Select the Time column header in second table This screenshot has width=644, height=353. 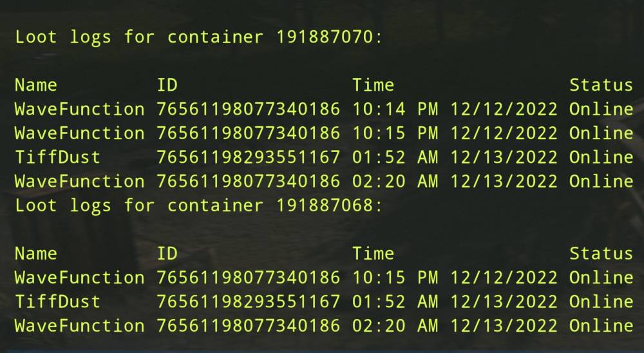pos(373,254)
